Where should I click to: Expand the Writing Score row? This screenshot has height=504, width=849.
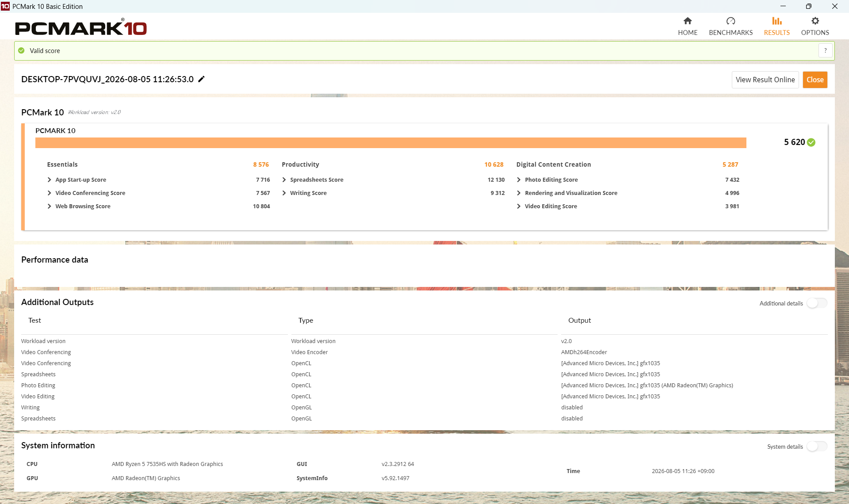(x=284, y=193)
